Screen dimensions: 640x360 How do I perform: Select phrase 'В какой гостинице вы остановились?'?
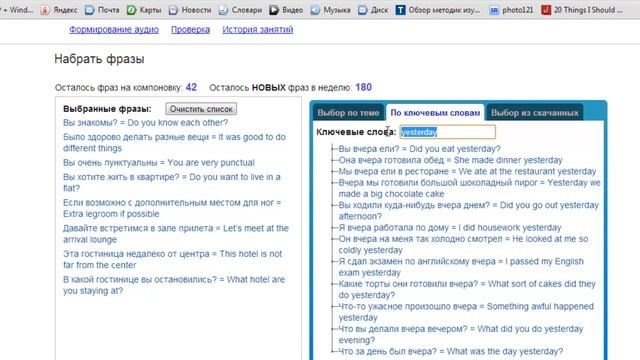click(174, 285)
